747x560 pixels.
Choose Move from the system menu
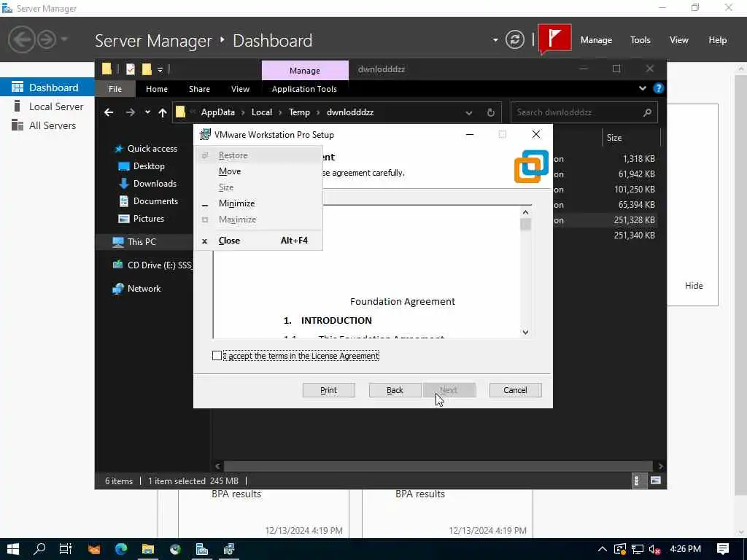tap(258, 171)
